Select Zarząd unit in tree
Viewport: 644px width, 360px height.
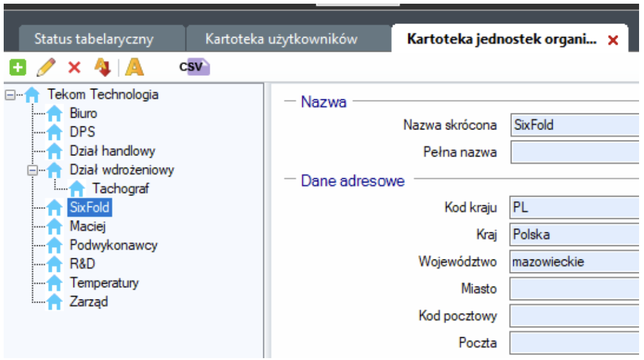tap(89, 301)
